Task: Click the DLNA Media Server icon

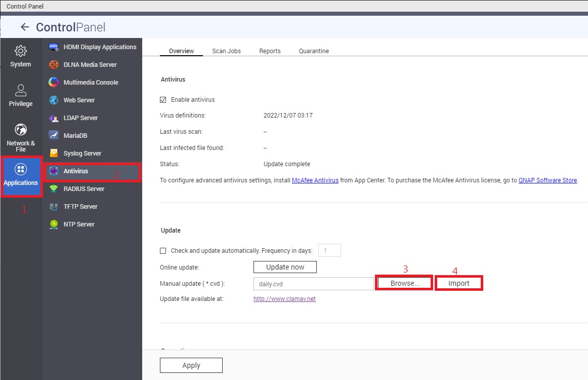Action: (x=54, y=65)
